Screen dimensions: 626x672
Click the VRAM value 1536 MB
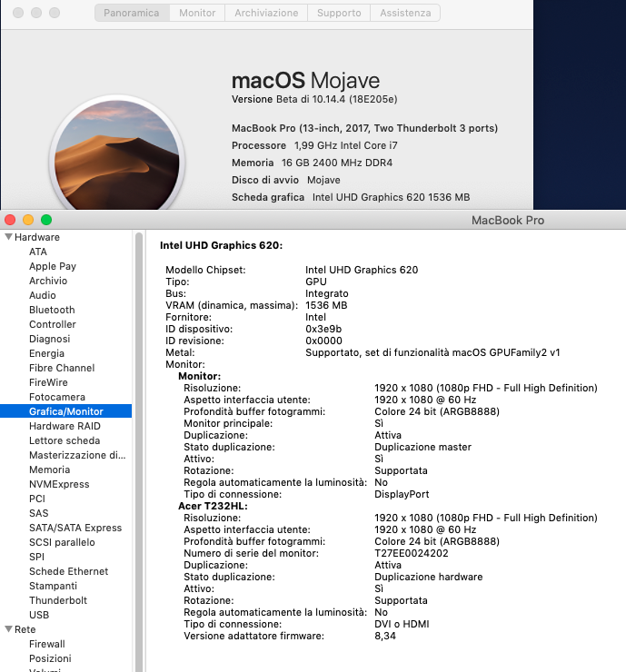click(326, 305)
